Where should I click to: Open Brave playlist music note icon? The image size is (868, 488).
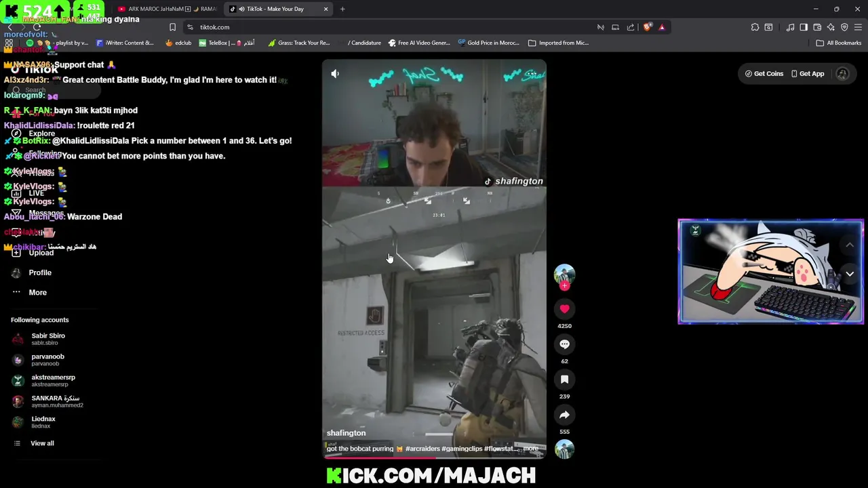tap(790, 27)
